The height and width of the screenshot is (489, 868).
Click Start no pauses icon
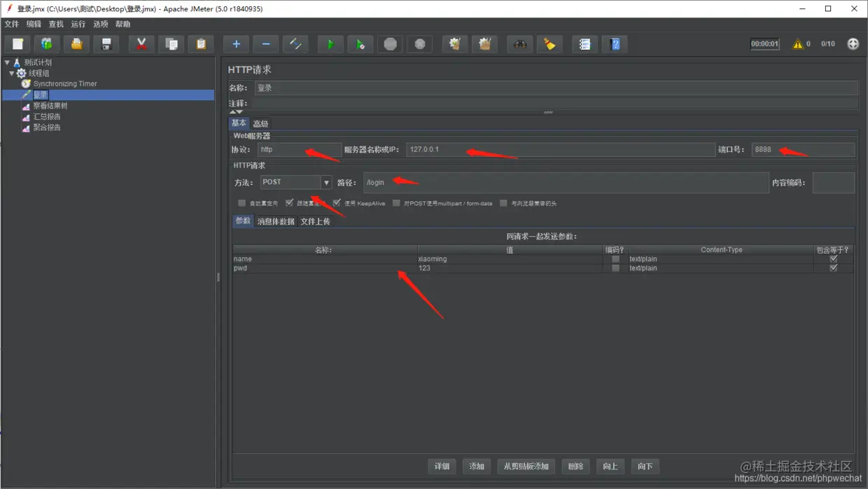(360, 44)
